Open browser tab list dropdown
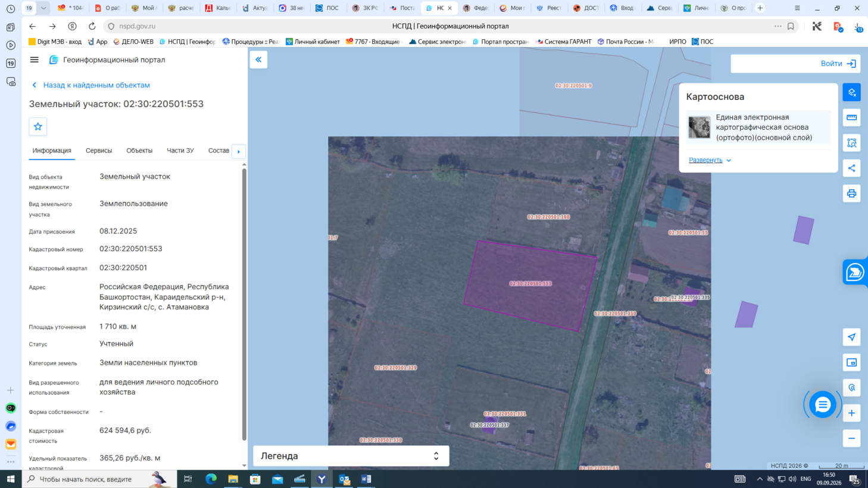This screenshot has height=488, width=868. [43, 8]
